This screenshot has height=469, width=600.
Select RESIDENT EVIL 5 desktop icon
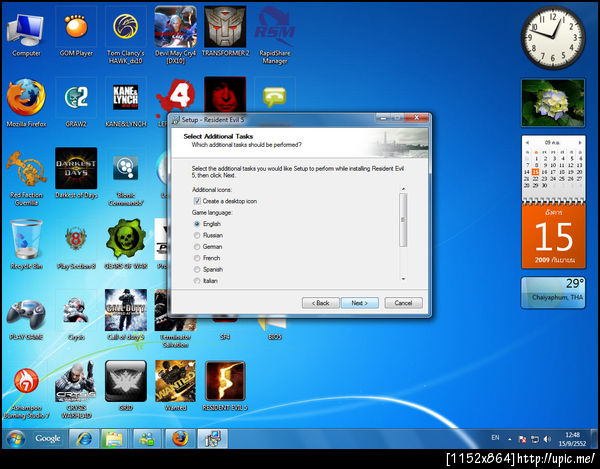pos(225,386)
